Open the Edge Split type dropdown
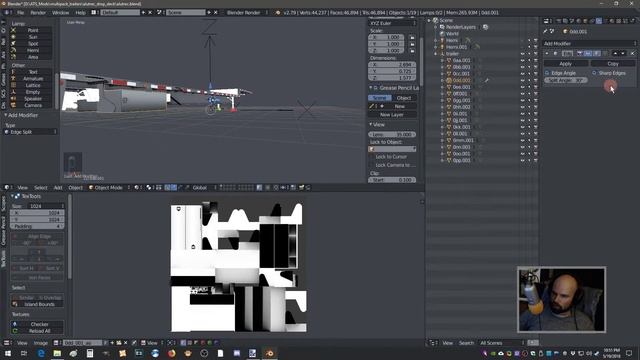This screenshot has height=360, width=640. click(x=30, y=132)
